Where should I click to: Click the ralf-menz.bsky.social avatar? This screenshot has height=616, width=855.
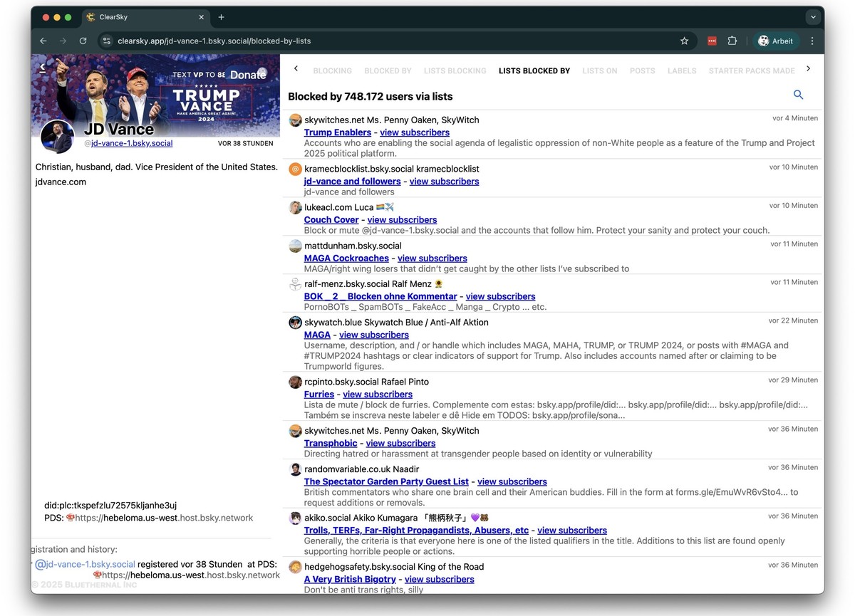[x=296, y=284]
